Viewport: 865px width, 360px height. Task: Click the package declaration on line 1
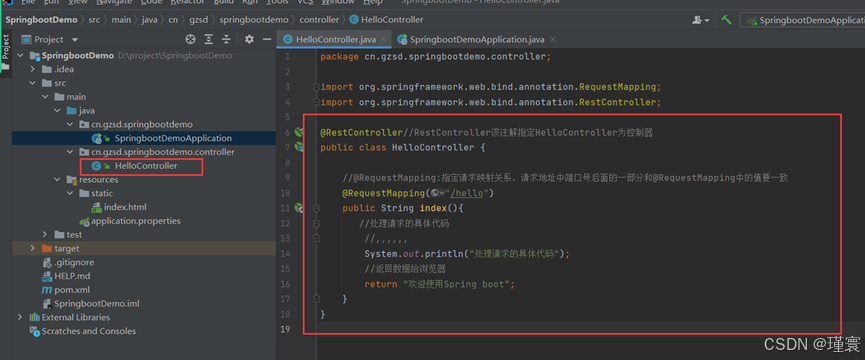click(x=435, y=57)
